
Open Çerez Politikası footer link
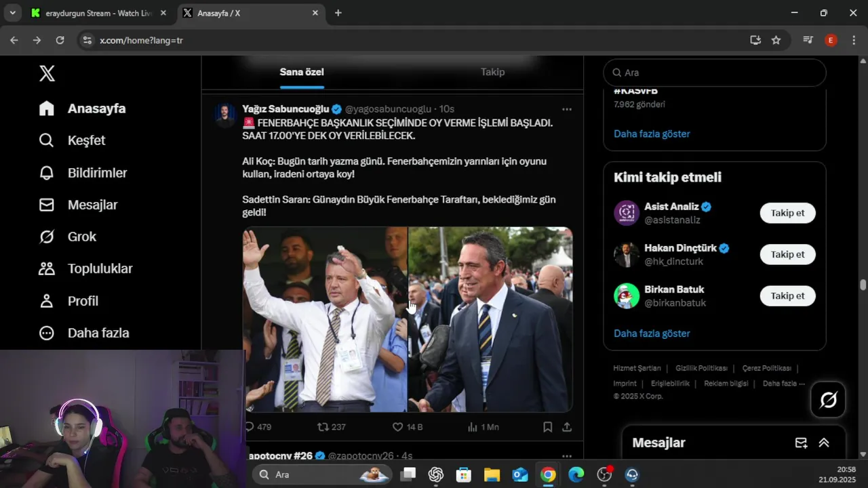[766, 368]
